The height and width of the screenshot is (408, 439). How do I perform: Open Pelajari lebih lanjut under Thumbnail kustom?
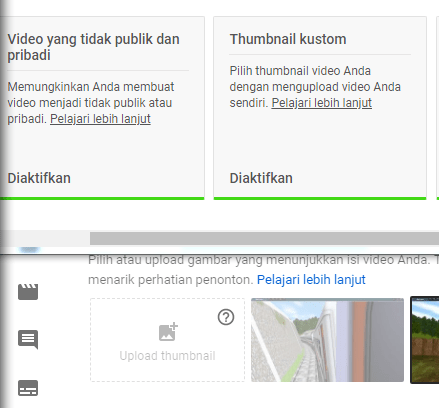[x=321, y=103]
